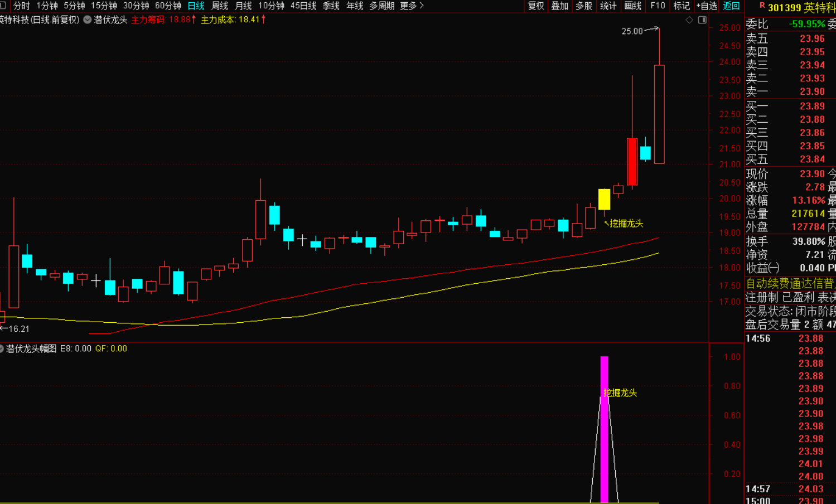Toggle the side panel layout icon
Image resolution: width=836 pixels, height=504 pixels.
click(702, 20)
